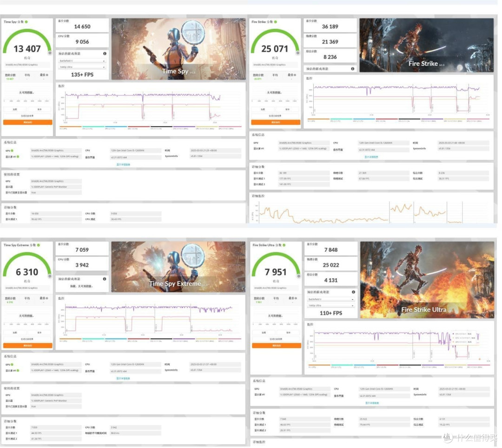Click the grey gauge end marker on Time Spy 13 407 score
502x448 pixels.
click(x=50, y=53)
